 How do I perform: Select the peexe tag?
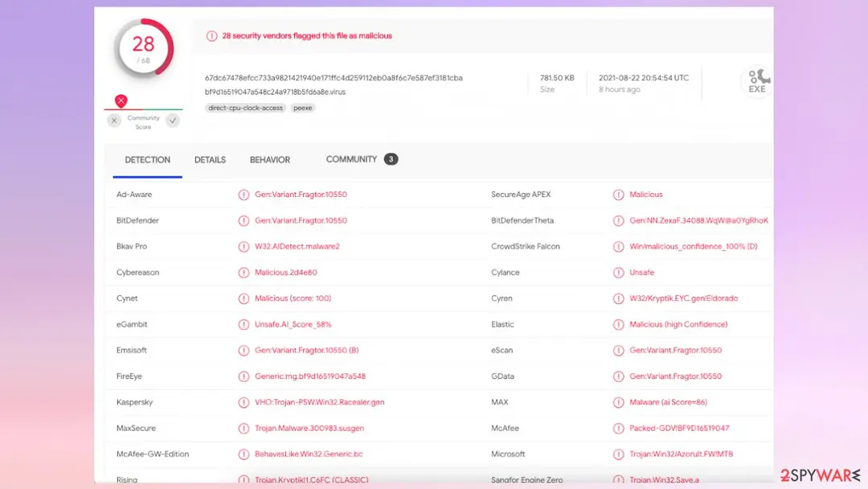pos(302,108)
